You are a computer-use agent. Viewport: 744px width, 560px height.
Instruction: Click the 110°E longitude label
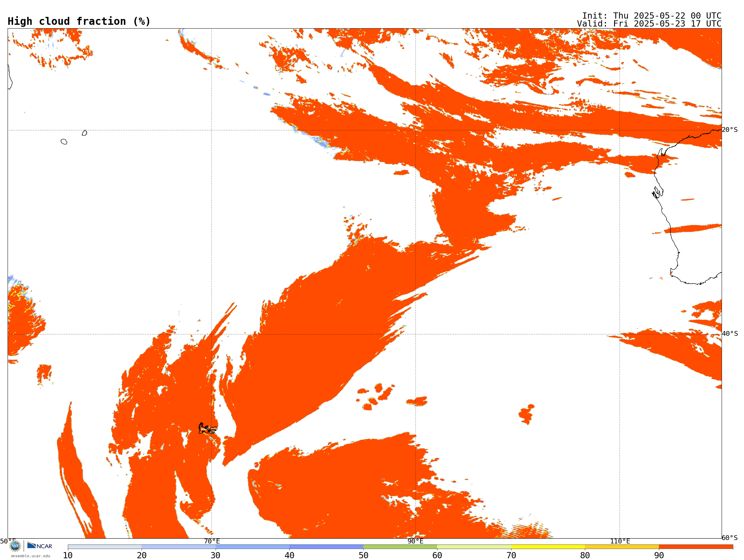point(620,541)
